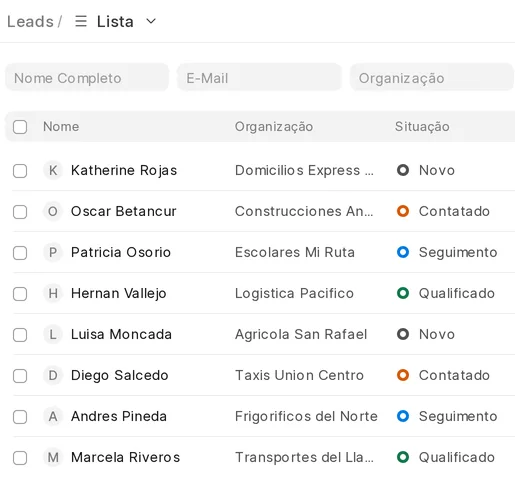Click the Qualificado status icon for Hernan Vallejo
Screen dimensions: 515x480
(403, 293)
